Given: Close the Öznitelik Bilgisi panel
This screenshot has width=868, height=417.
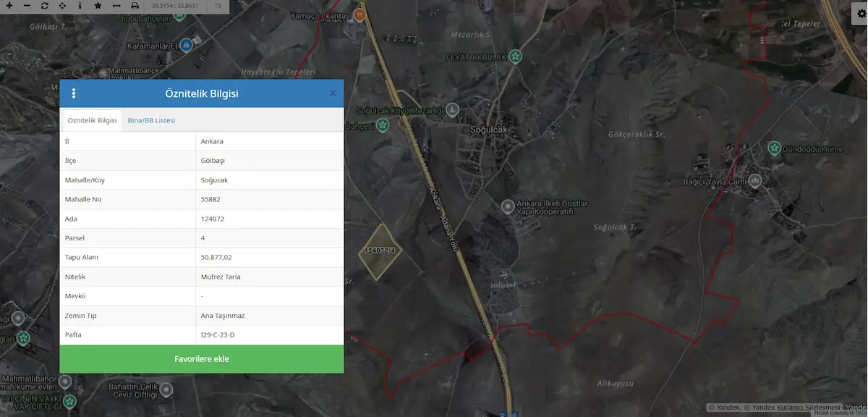Looking at the screenshot, I should tap(332, 93).
